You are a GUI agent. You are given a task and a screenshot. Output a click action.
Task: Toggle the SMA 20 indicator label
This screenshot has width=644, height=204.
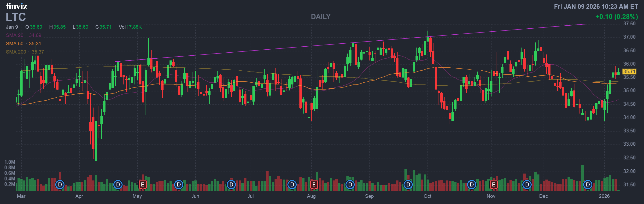click(23, 35)
